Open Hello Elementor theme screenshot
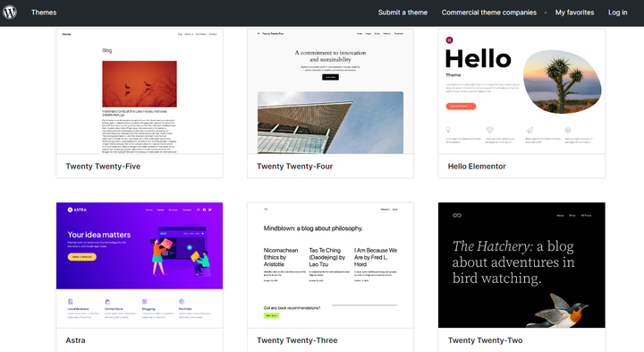The image size is (644, 352). click(521, 91)
